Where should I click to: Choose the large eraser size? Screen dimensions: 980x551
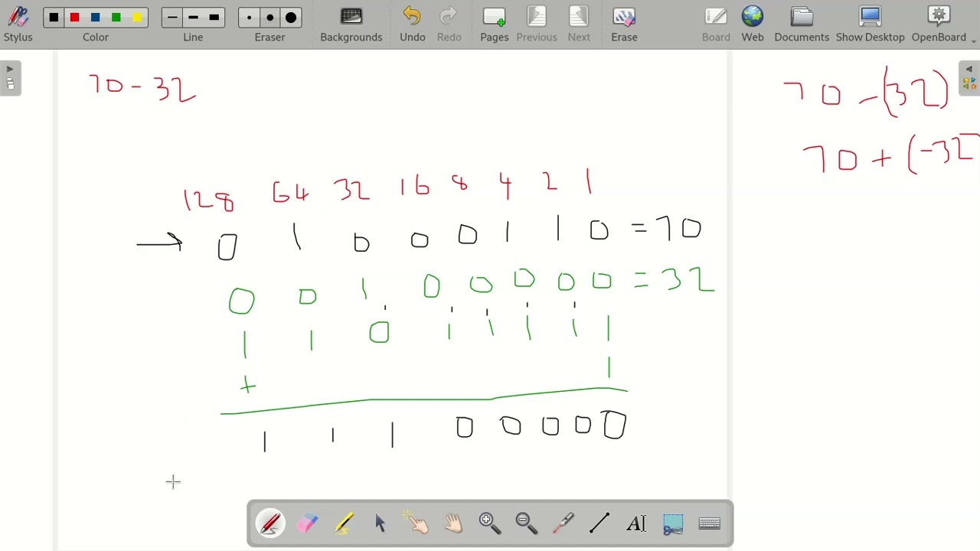291,18
